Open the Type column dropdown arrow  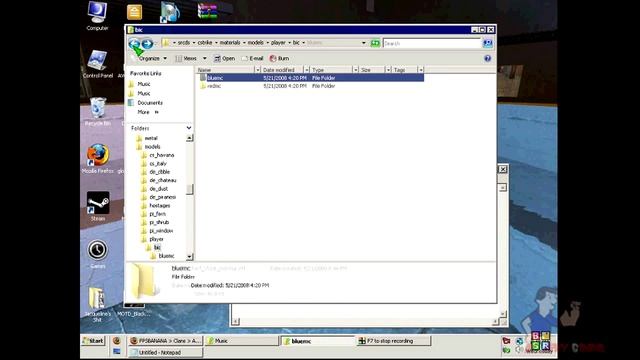[356, 70]
